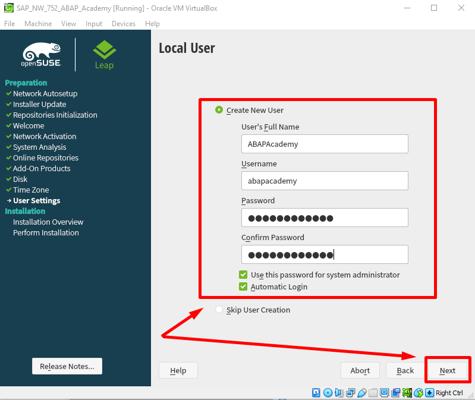Click the green CPU virtualization status icon
475x400 pixels.
pyautogui.click(x=407, y=392)
